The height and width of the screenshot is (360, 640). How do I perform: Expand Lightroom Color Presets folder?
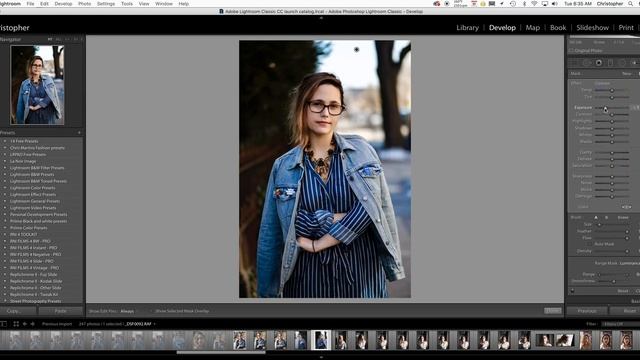5,188
